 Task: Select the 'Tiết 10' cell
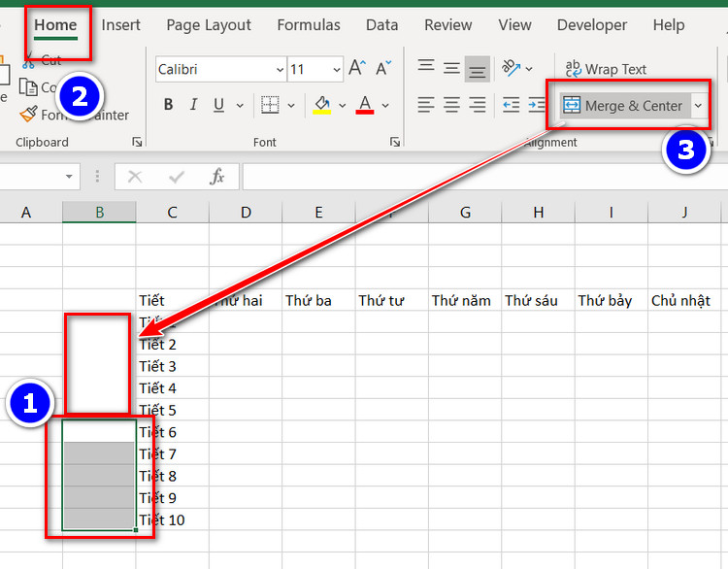point(172,519)
